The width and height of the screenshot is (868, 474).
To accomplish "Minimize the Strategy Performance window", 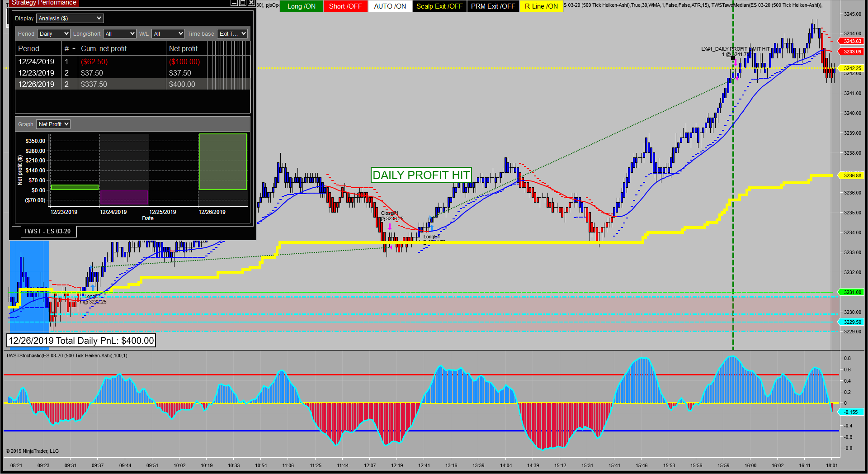I will point(234,3).
